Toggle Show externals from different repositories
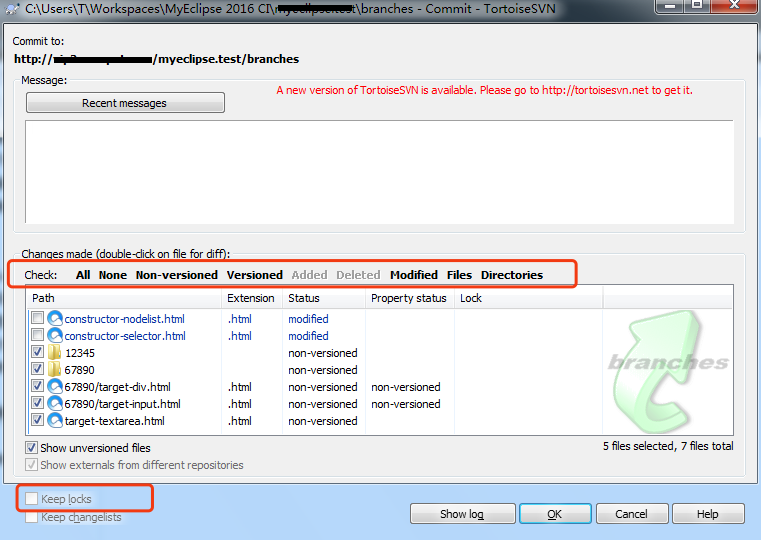761x540 pixels. 32,465
